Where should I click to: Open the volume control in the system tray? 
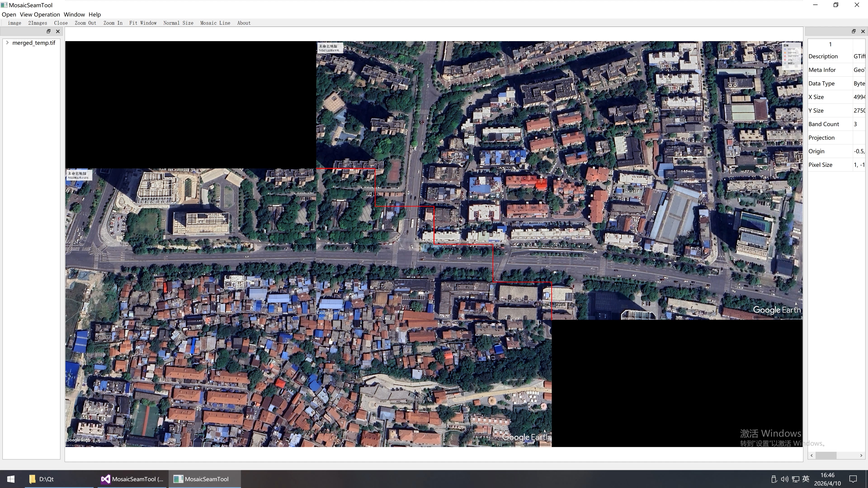[x=784, y=479]
